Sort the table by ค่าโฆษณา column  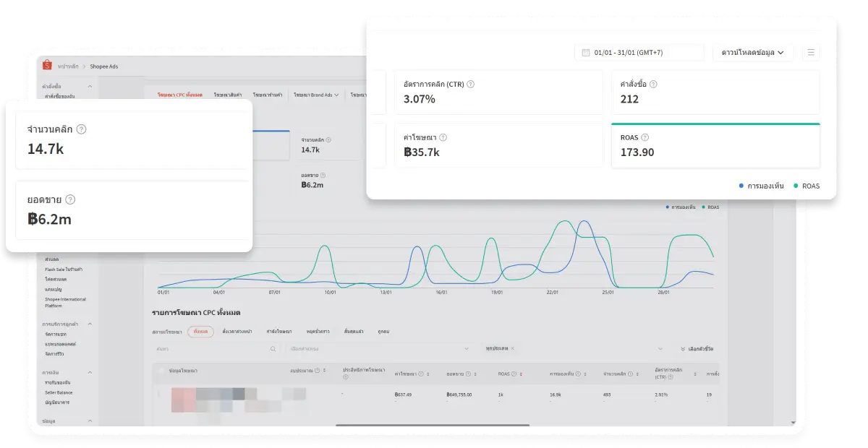pyautogui.click(x=428, y=374)
